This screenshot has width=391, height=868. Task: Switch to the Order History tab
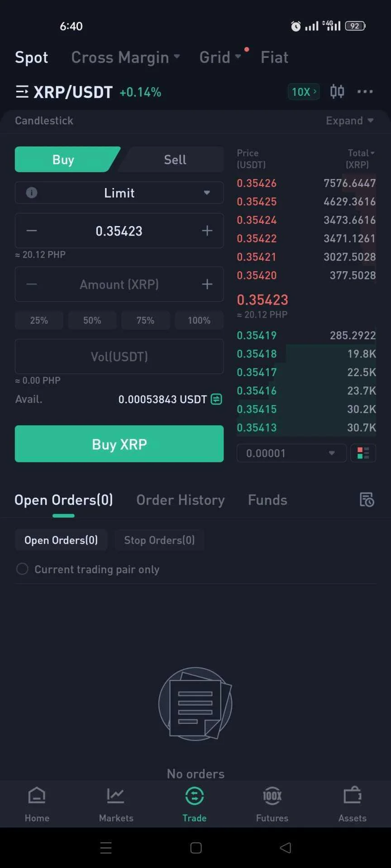[x=181, y=500]
